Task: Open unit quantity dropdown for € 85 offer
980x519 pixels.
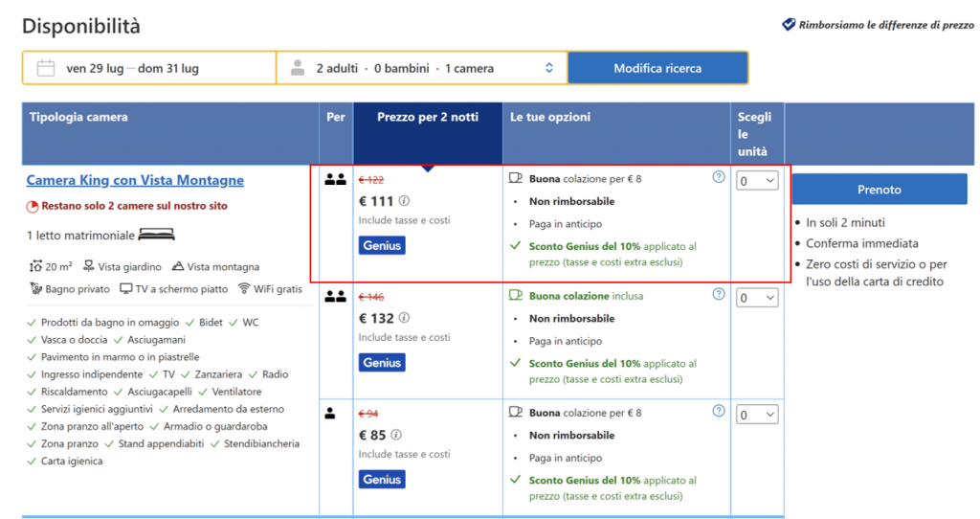Action: coord(757,415)
